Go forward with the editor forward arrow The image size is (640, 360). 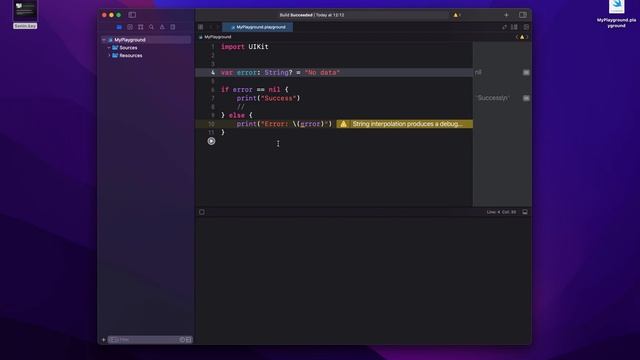[218, 27]
